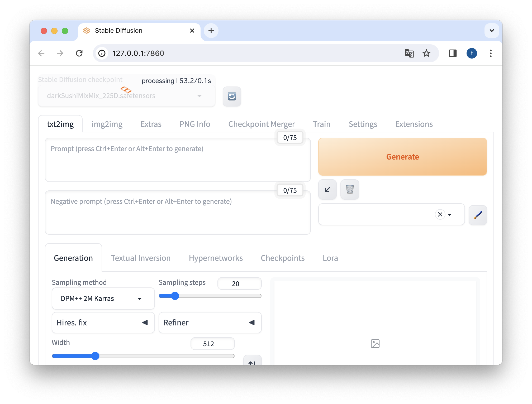Click the refresh checkpoint list icon
The width and height of the screenshot is (532, 404).
tap(232, 97)
